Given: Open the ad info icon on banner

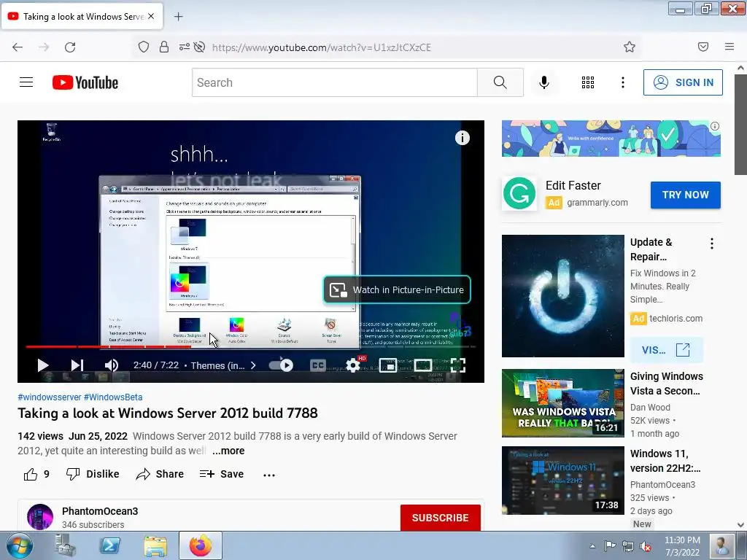Looking at the screenshot, I should [x=715, y=126].
